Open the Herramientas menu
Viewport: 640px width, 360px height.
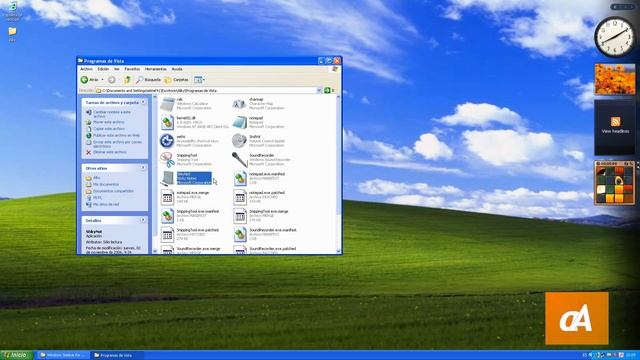tap(156, 69)
